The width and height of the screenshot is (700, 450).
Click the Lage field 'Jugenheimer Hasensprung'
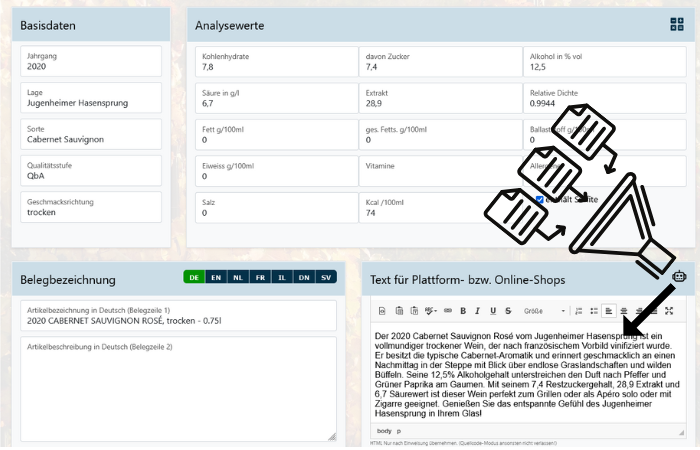point(91,98)
